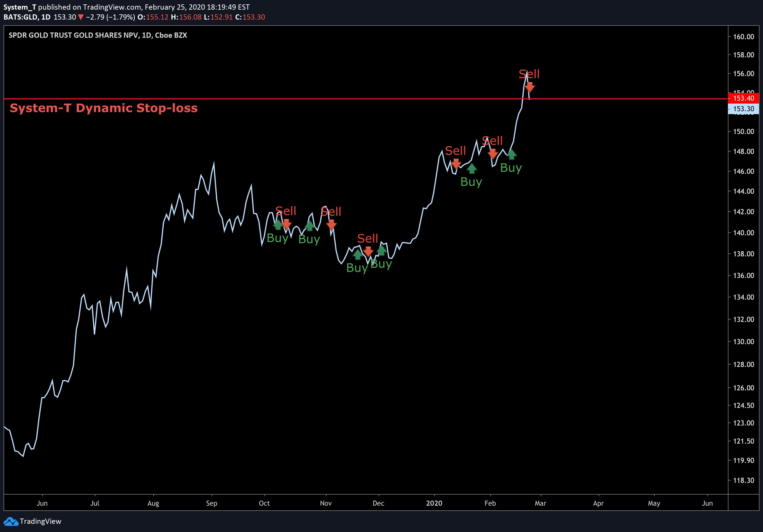Screen dimensions: 763x532
Task: Click the change value −2.79 (−1.79%)
Action: (x=110, y=17)
